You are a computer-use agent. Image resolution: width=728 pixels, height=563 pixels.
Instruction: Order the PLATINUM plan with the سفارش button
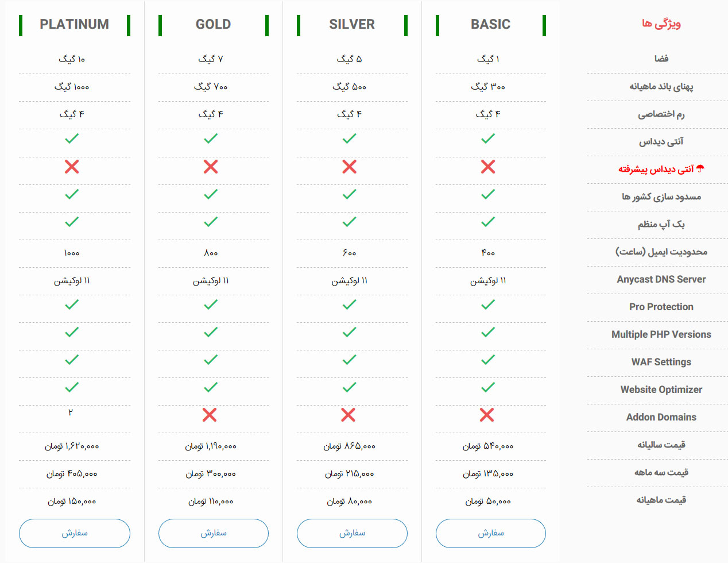[75, 533]
